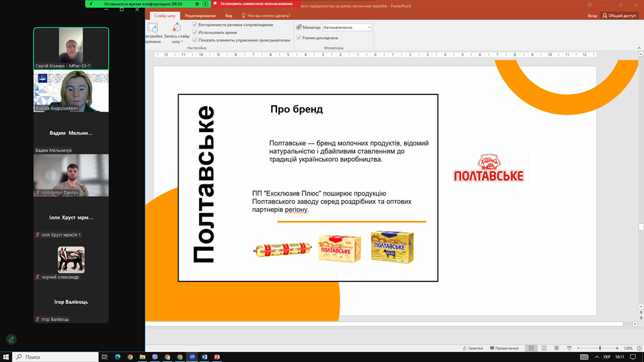Select Volodymyr Danilov video tile in Zoom
Image resolution: width=644 pixels, height=362 pixels.
click(71, 175)
